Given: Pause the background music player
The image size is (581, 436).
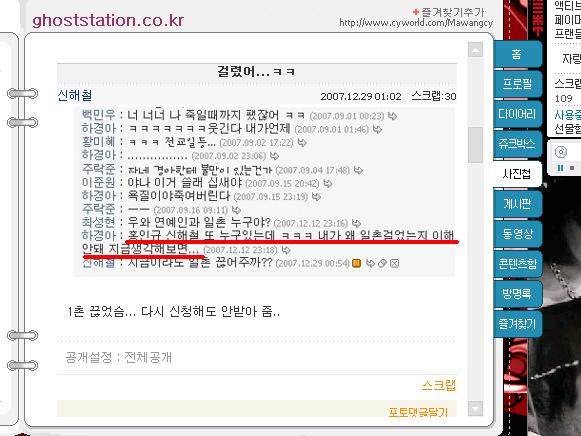Looking at the screenshot, I should [x=560, y=168].
